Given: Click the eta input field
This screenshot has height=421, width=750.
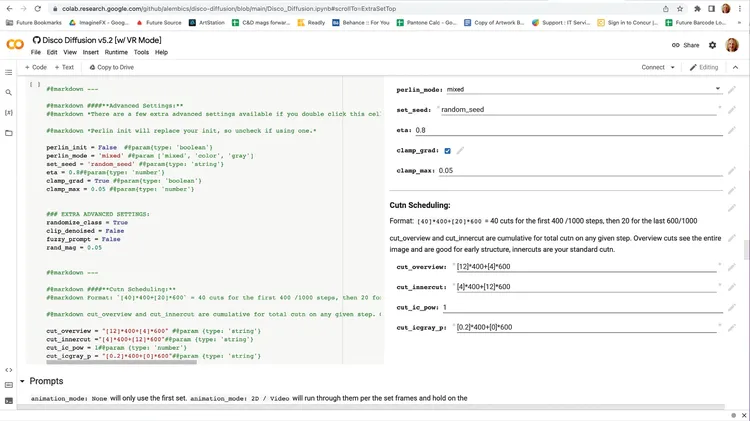Looking at the screenshot, I should pos(568,130).
